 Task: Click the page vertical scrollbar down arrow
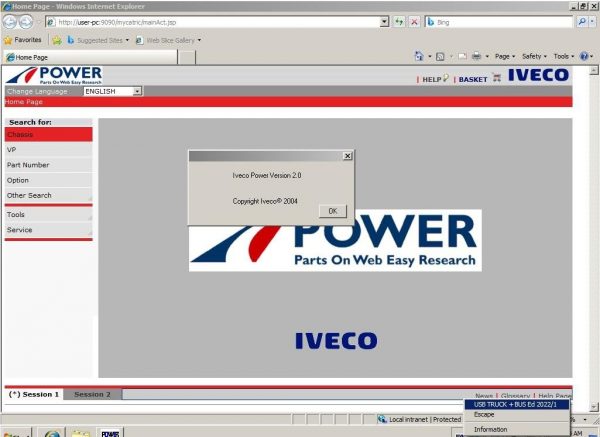[594, 407]
